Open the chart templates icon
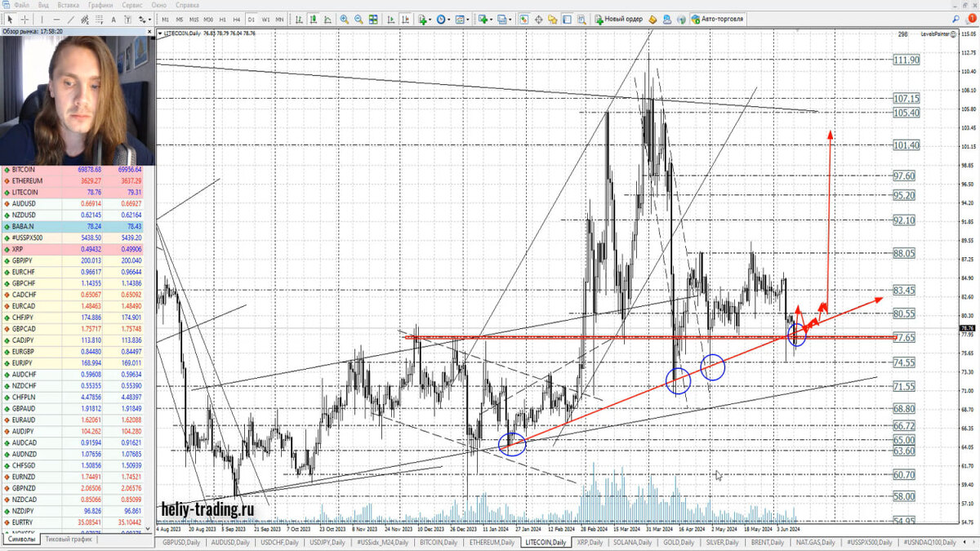Image resolution: width=980 pixels, height=551 pixels. click(460, 18)
